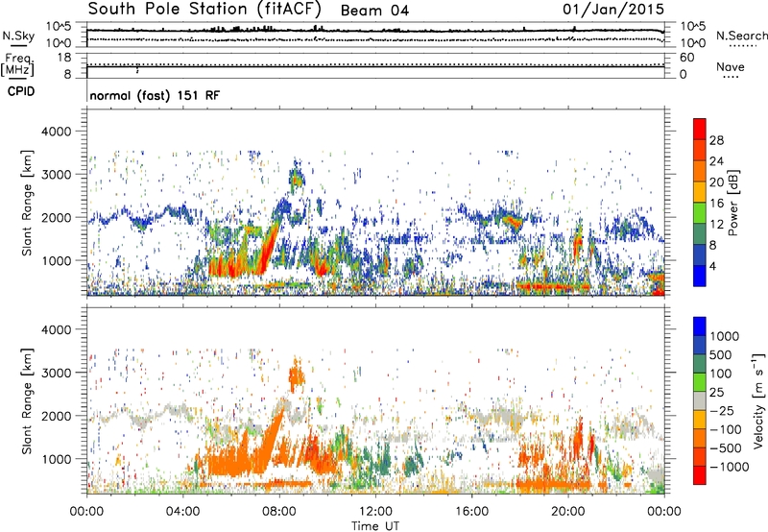Pick the red top segment of Power colorbar
The width and height of the screenshot is (768, 532).
[700, 129]
